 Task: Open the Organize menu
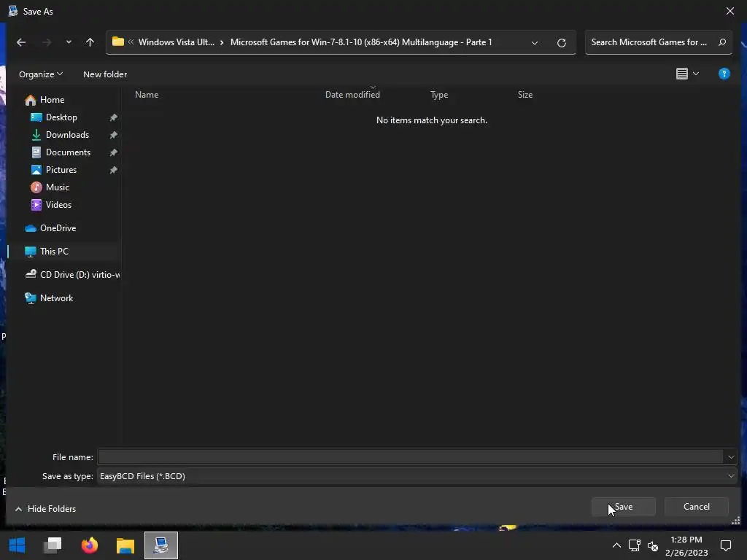coord(41,74)
